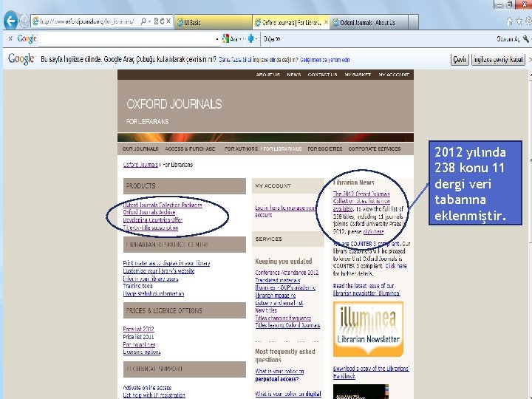Open Titles changing frequency link
Viewport: 532px width, 399px height.
coord(283,318)
